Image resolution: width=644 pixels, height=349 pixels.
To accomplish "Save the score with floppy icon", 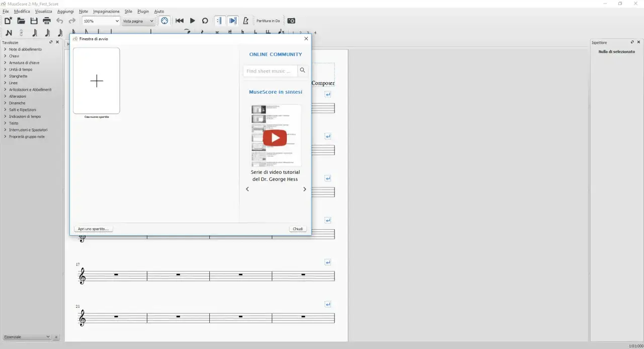I will [x=34, y=21].
